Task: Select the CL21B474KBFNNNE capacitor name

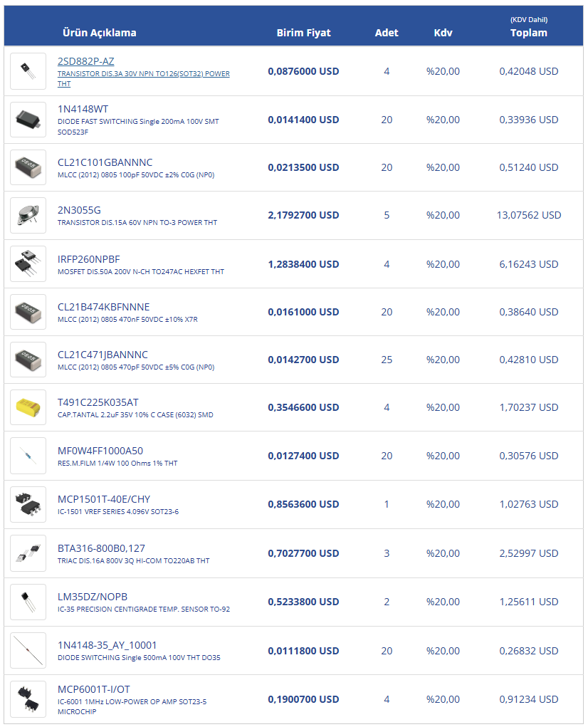Action: point(103,307)
